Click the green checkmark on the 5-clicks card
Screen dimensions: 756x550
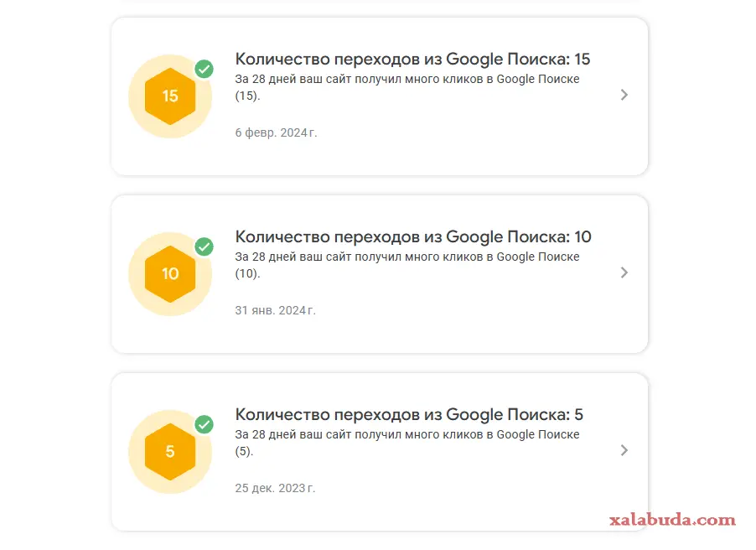tap(204, 425)
